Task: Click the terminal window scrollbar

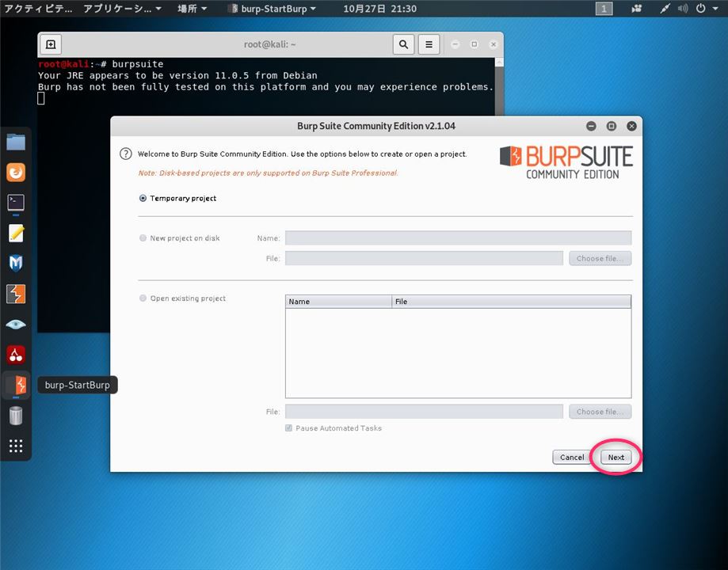Action: coord(500,86)
